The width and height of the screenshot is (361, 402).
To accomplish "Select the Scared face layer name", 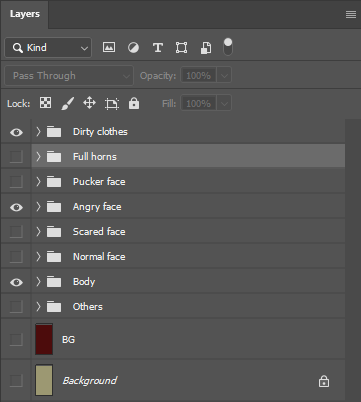I will [x=99, y=232].
